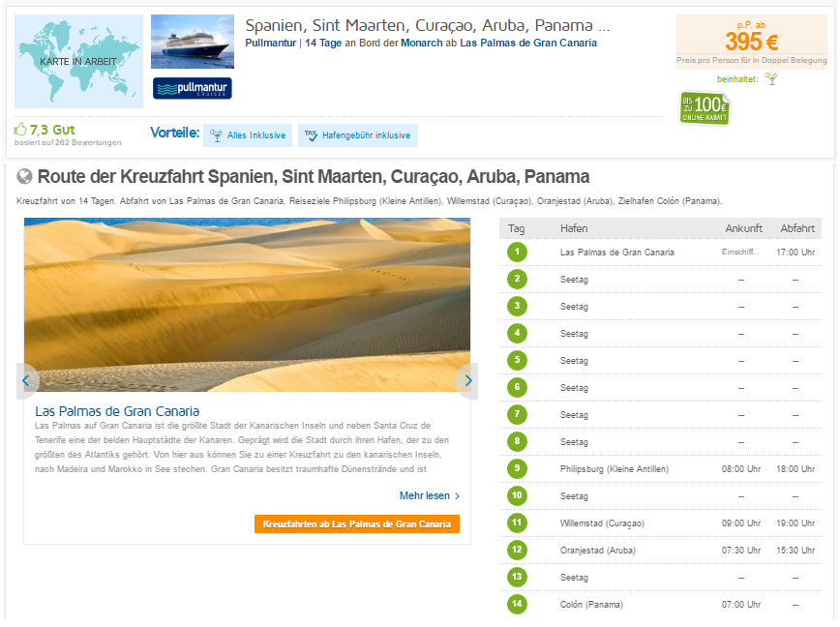Open the Monarch ship link
840x627 pixels.
click(422, 43)
